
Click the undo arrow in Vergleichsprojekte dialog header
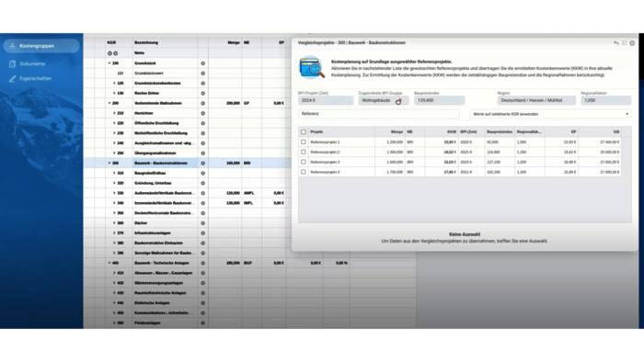[x=616, y=43]
